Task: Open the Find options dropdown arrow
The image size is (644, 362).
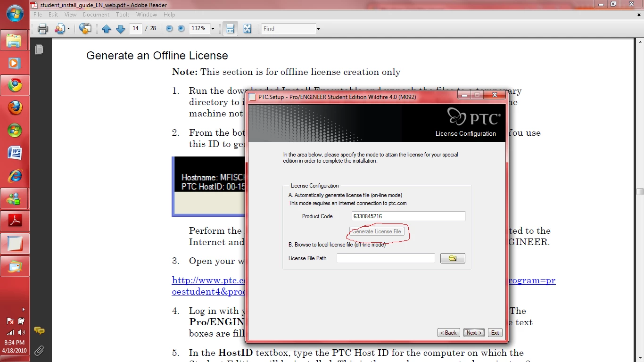Action: point(318,29)
